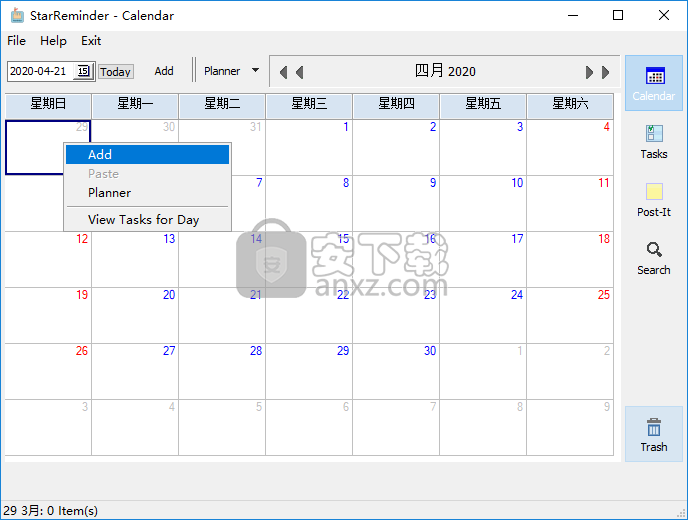Click the Add toolbar button
688x520 pixels.
tap(164, 71)
